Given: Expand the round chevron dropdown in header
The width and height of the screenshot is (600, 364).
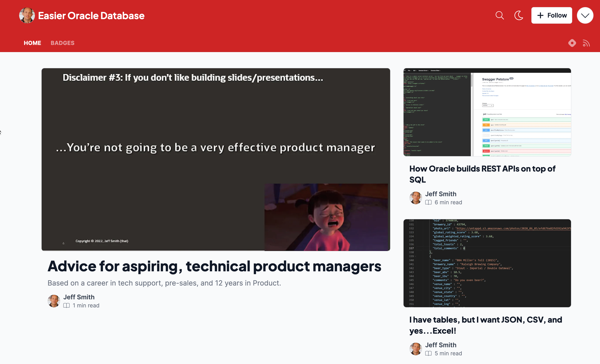Looking at the screenshot, I should tap(585, 15).
